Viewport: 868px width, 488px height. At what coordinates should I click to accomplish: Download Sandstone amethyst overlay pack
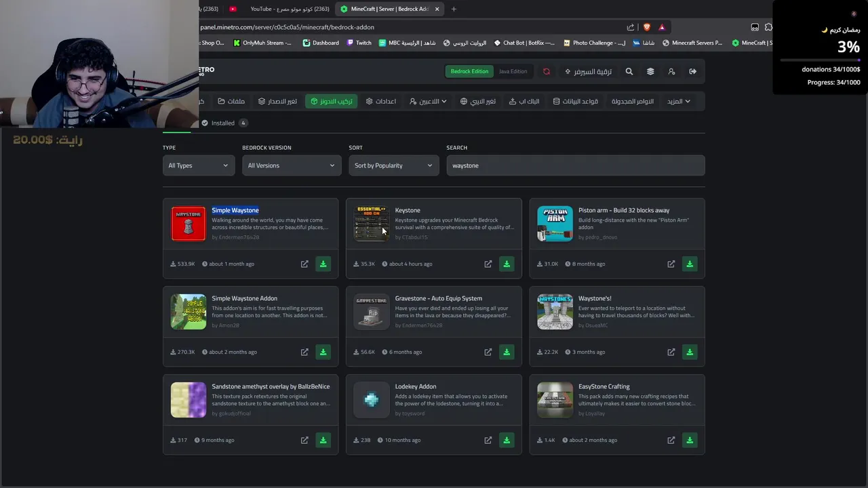(x=323, y=440)
